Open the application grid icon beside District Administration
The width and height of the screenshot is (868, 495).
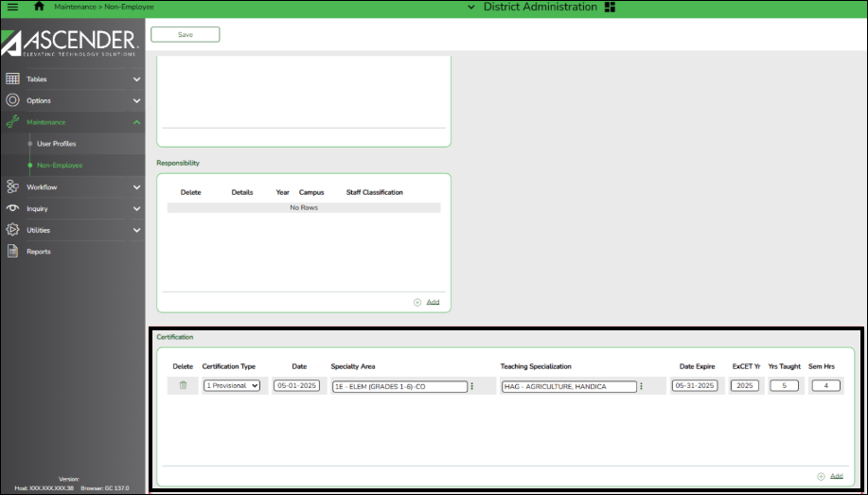pos(610,8)
